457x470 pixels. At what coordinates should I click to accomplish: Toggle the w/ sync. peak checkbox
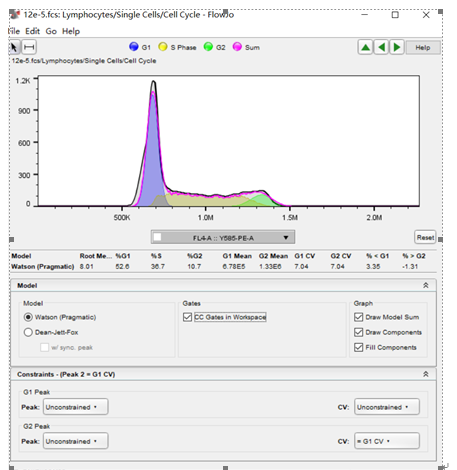coord(44,347)
